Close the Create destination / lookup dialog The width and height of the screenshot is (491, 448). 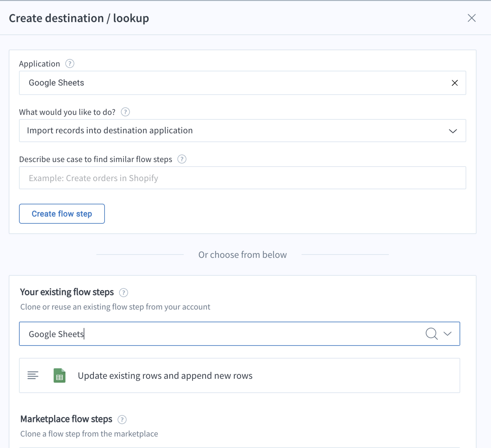(x=472, y=18)
